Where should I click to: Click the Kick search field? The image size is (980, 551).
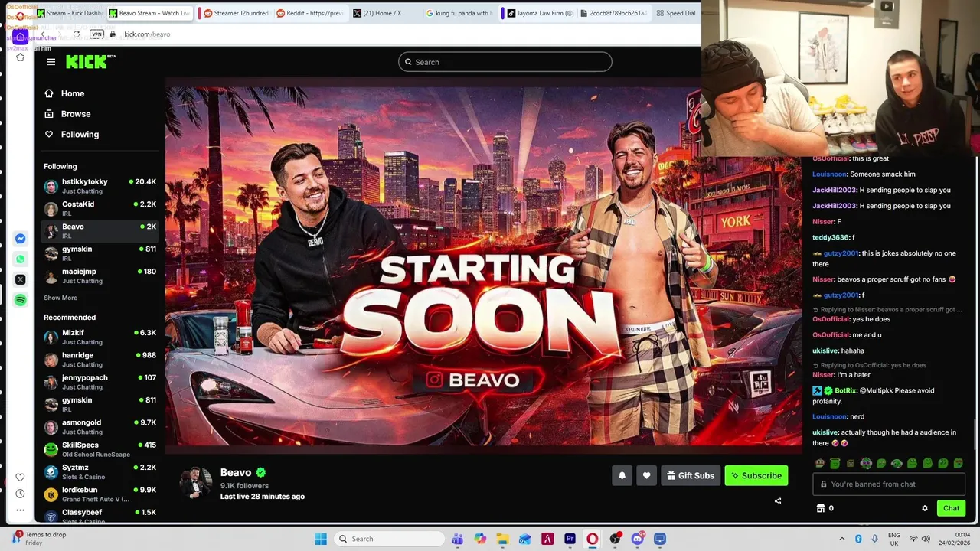point(505,62)
